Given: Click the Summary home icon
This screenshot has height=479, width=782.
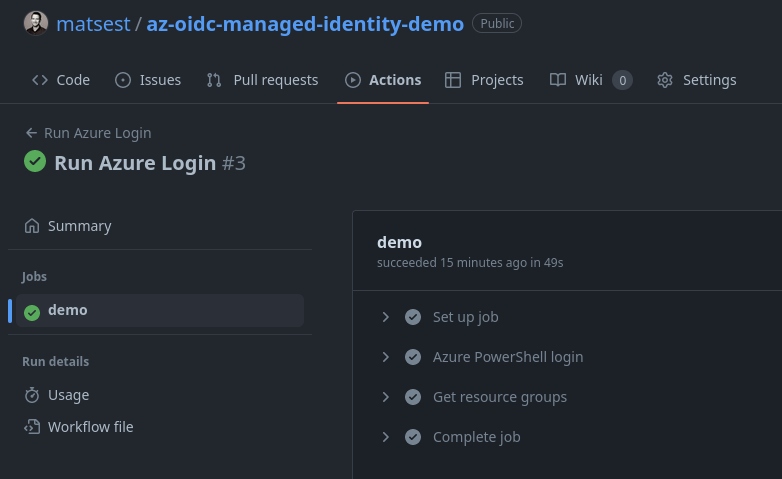Looking at the screenshot, I should (32, 226).
